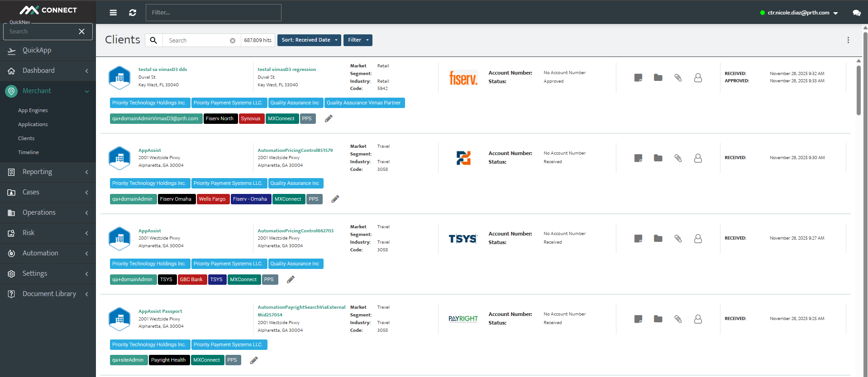
Task: Click the Payright Health tag
Action: pyautogui.click(x=169, y=360)
